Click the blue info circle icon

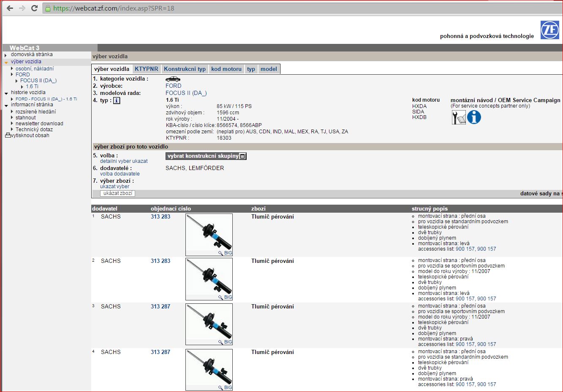click(x=474, y=117)
